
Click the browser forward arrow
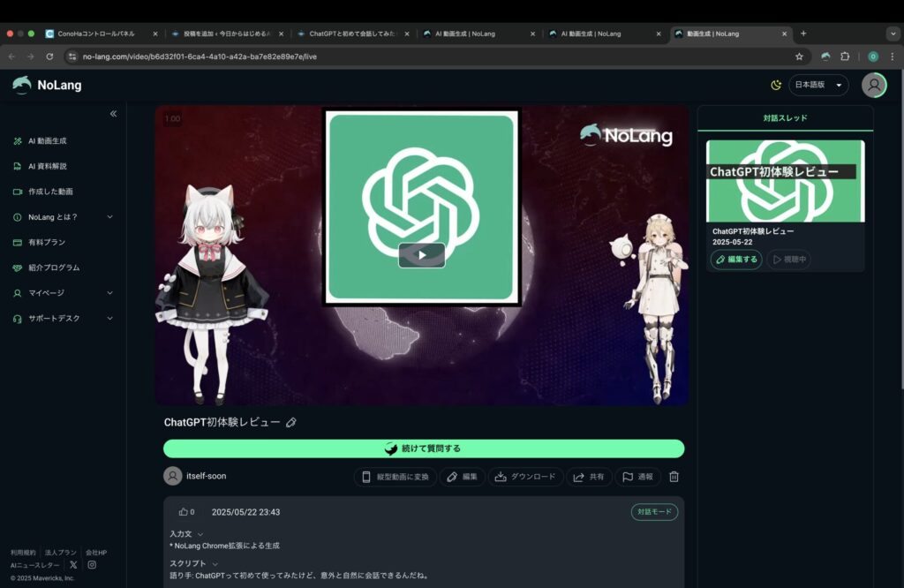coord(31,57)
